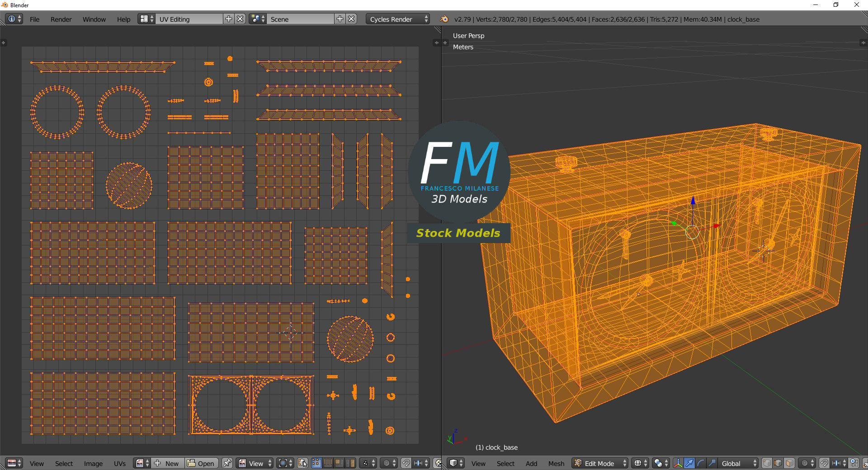Viewport: 868px width, 470px height.
Task: Click the '(1) clock_base' object label
Action: tap(496, 447)
